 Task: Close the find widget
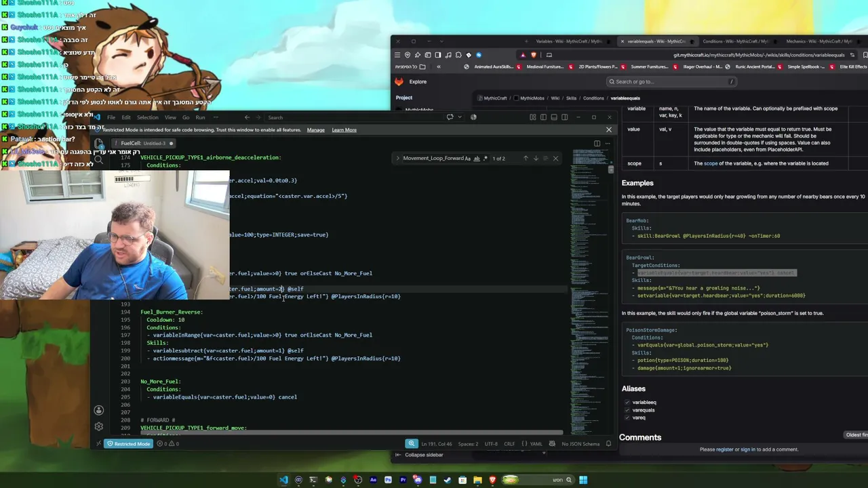555,159
